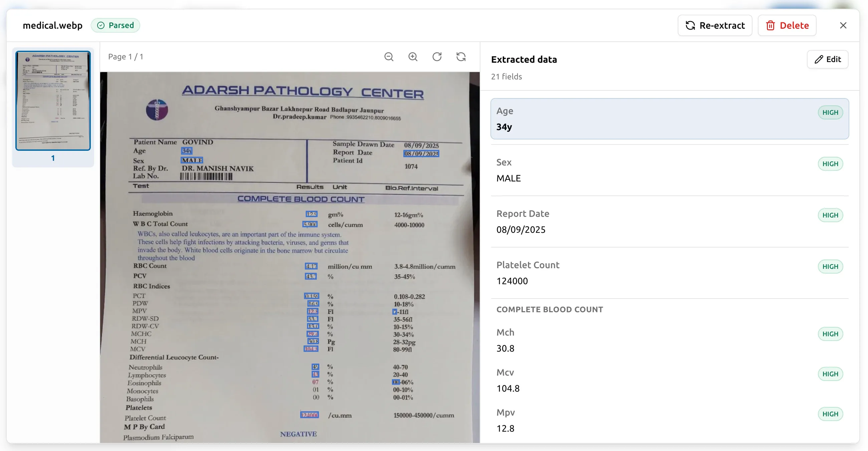This screenshot has width=868, height=451.
Task: Click the Extracted data heading
Action: 524,59
